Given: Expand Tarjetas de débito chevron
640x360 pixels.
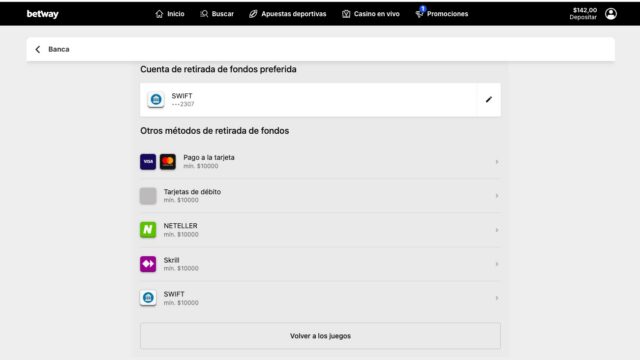Looking at the screenshot, I should [497, 196].
